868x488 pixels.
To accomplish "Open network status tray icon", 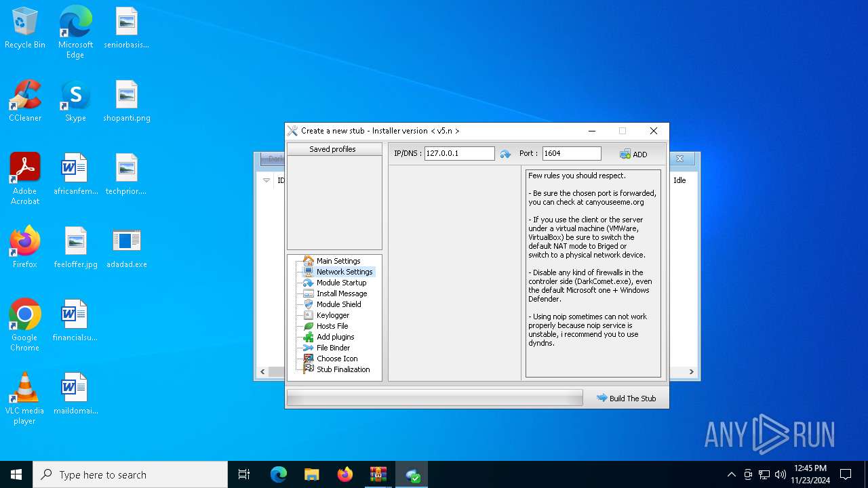I will (764, 474).
